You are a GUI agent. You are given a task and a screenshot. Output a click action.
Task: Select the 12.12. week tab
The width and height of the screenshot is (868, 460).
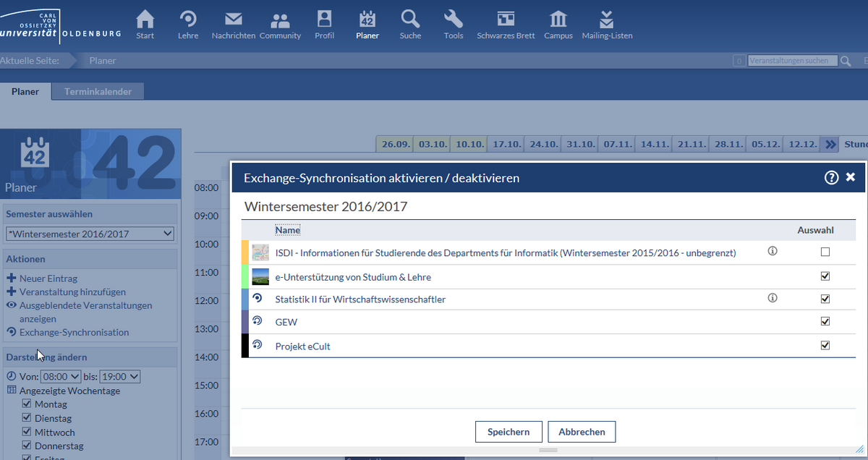804,144
